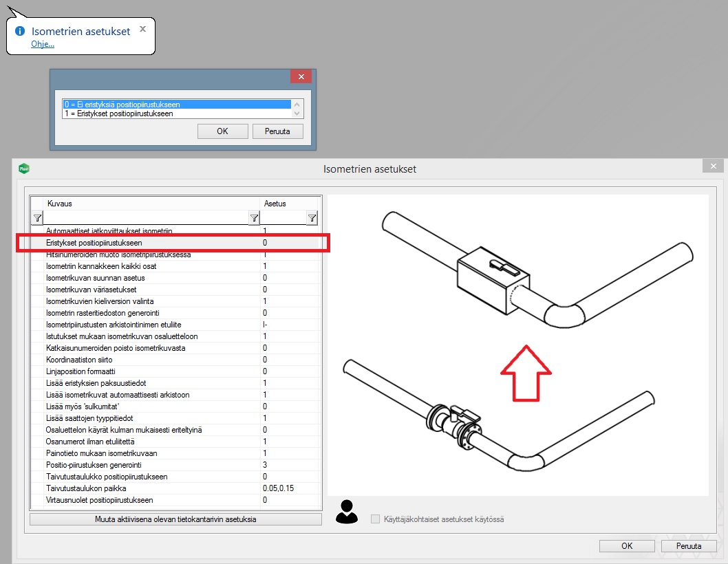Select row 'Osaluettelon käyrät kulman mukaisesti eriteltyinä'

click(x=175, y=430)
